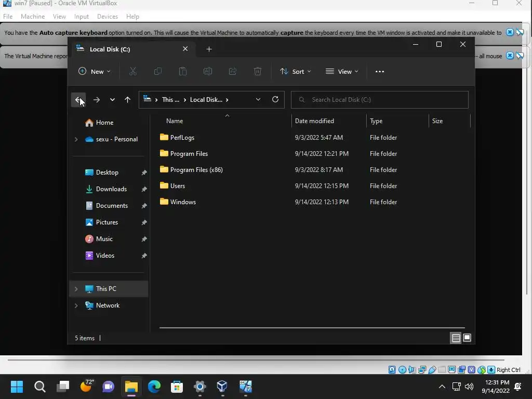Screen dimensions: 532x399
Task: Click the Delete trash icon
Action: pos(258,71)
